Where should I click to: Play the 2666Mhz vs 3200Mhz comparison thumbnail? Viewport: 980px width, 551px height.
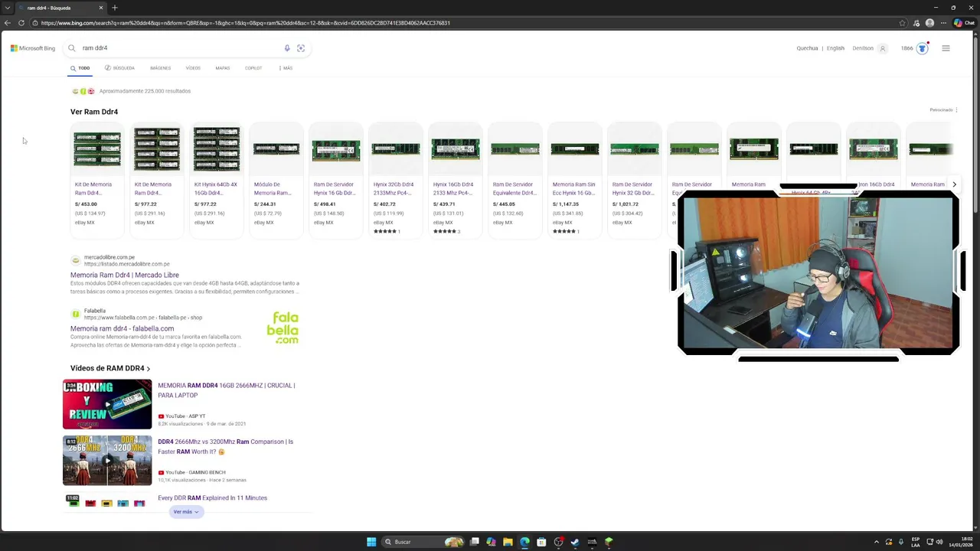click(x=107, y=460)
